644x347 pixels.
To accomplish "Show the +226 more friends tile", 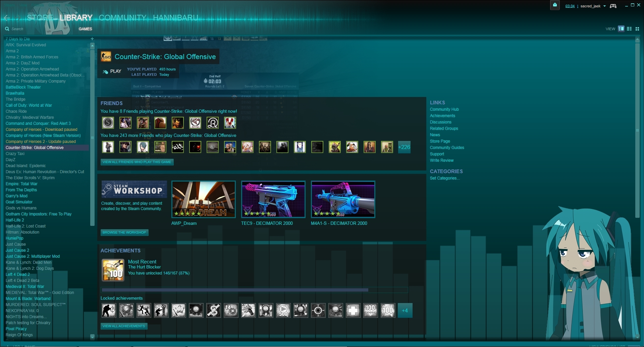I will [404, 147].
